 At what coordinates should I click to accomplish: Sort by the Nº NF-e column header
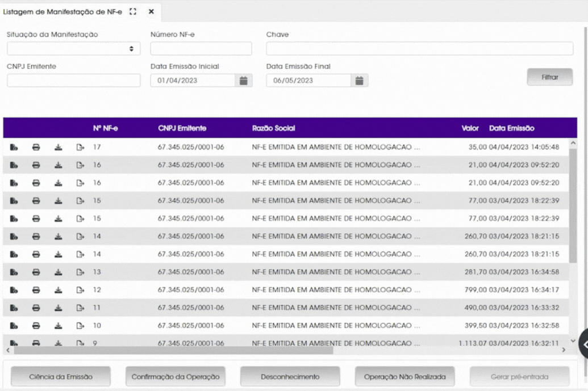pos(105,128)
